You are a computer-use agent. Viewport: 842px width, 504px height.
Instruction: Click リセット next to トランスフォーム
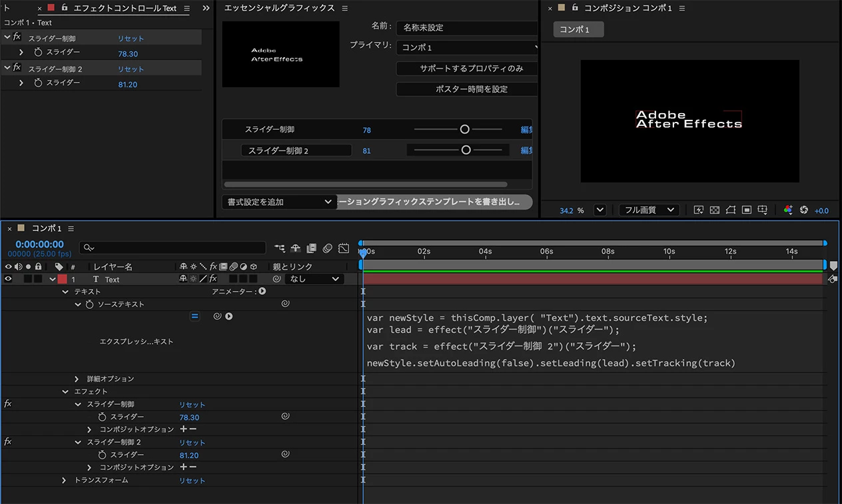(192, 481)
